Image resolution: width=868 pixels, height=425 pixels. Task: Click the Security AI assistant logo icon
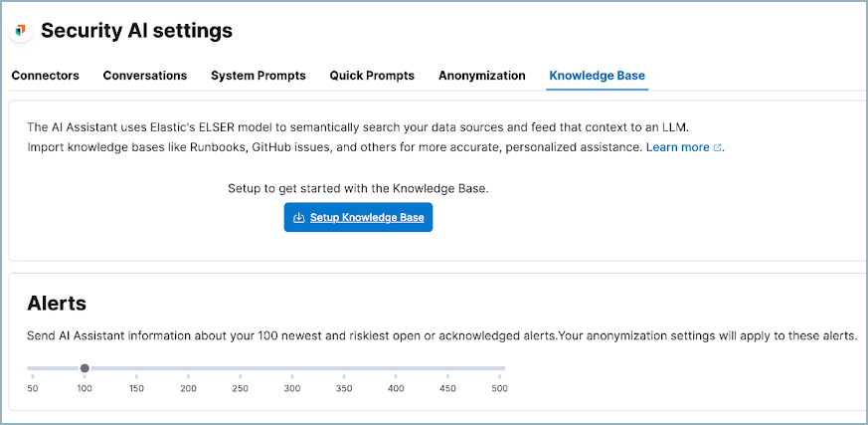[21, 31]
